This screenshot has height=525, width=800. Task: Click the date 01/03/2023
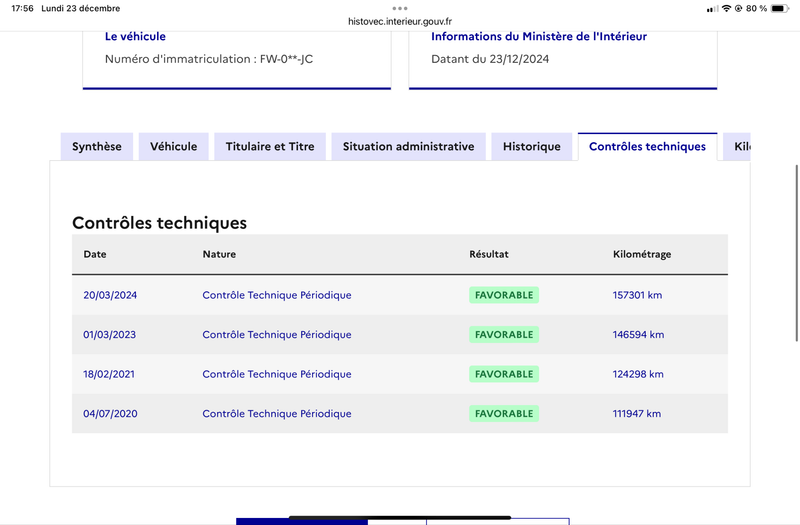coord(110,335)
